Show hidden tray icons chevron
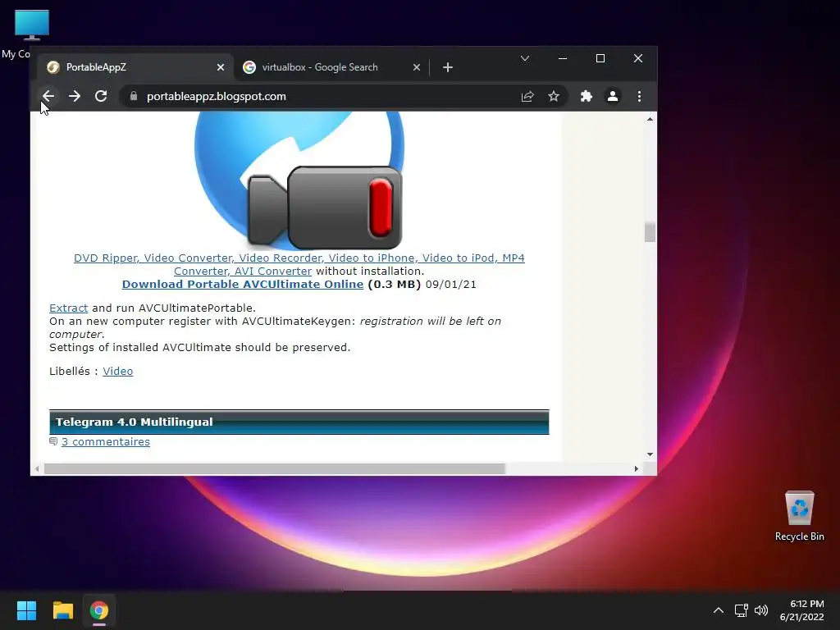Viewport: 840px width, 630px height. click(719, 610)
